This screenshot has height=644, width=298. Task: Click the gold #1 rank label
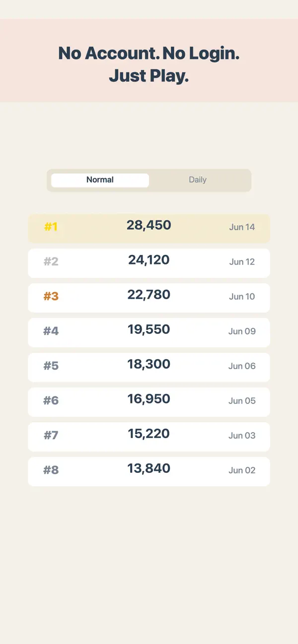[51, 227]
